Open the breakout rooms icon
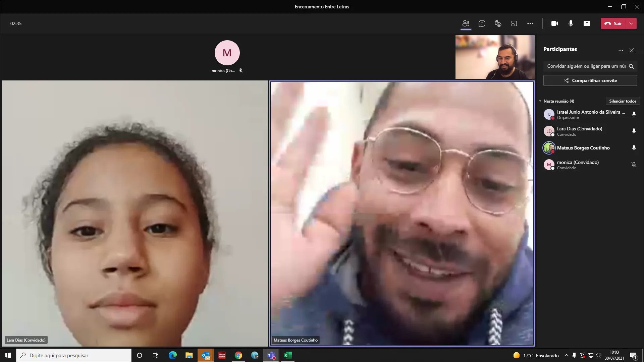644x362 pixels. pyautogui.click(x=514, y=23)
